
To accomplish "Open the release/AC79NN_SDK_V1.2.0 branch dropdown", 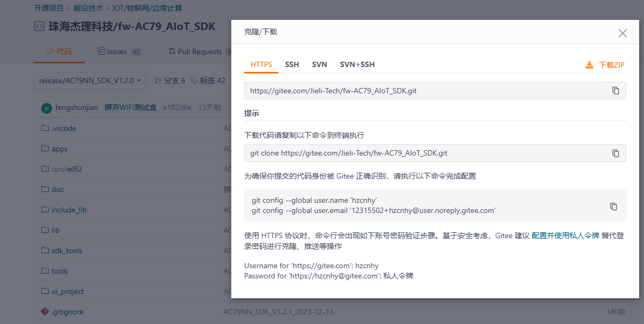I will 90,80.
